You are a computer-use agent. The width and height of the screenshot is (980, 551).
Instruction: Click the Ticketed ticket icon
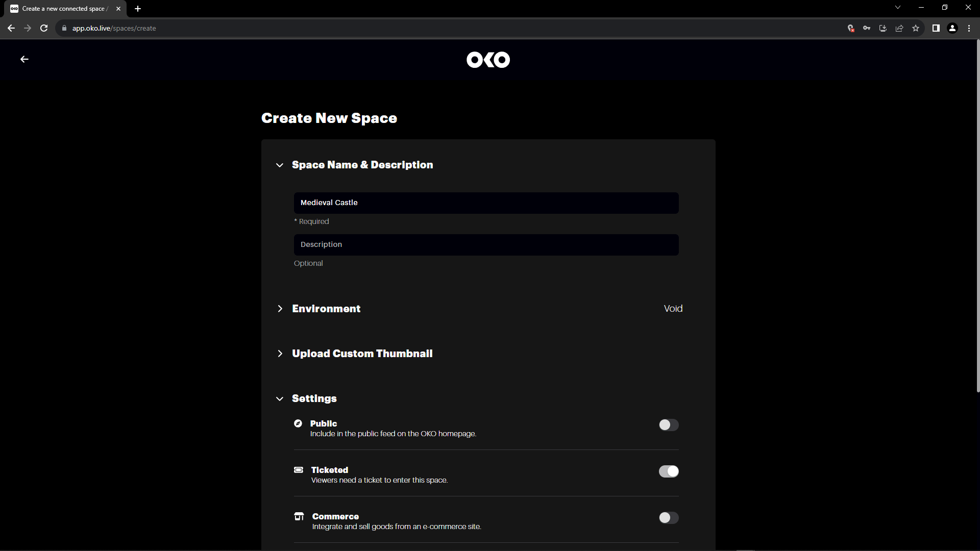tap(298, 470)
